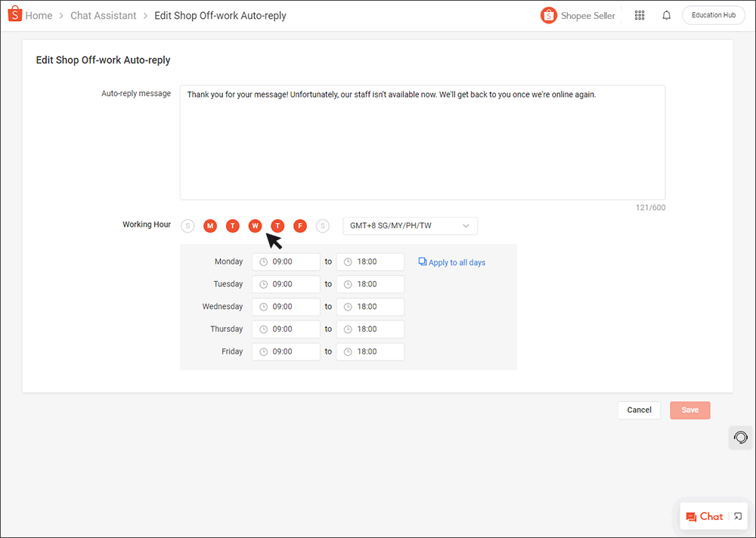The width and height of the screenshot is (756, 538).
Task: Return Home using the breadcrumb
Action: point(39,15)
